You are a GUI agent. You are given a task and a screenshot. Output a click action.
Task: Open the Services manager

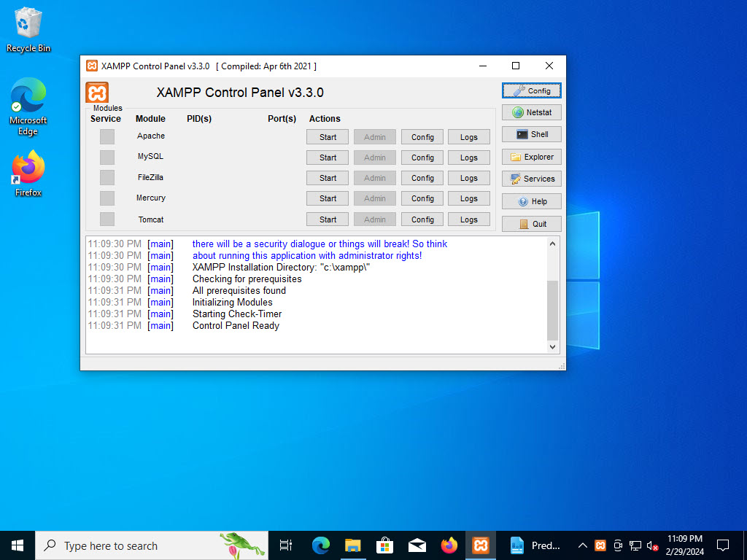(531, 178)
